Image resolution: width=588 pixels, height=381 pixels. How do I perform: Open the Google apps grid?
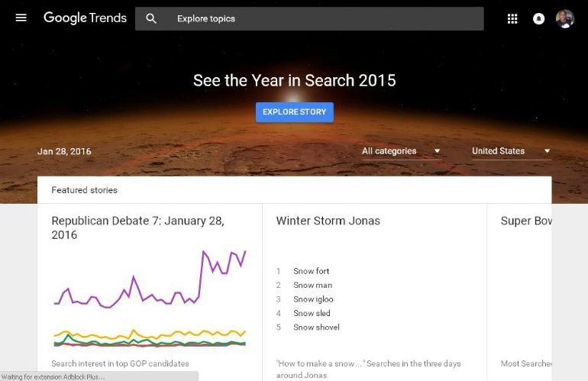click(512, 19)
